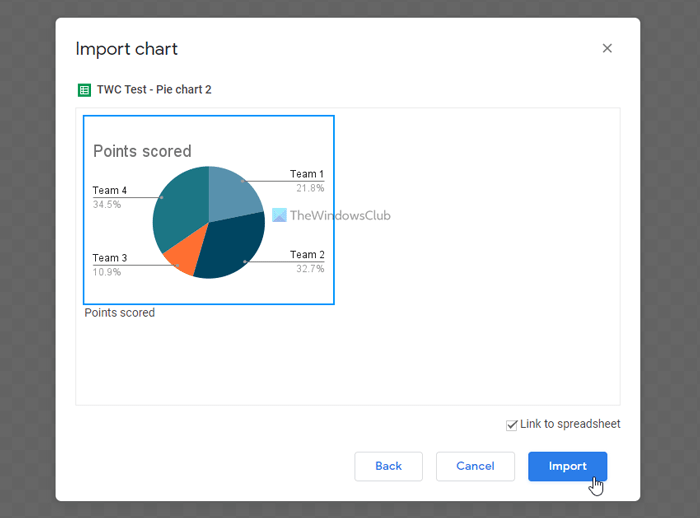This screenshot has width=700, height=518.
Task: Click the blue Import button
Action: tap(567, 466)
